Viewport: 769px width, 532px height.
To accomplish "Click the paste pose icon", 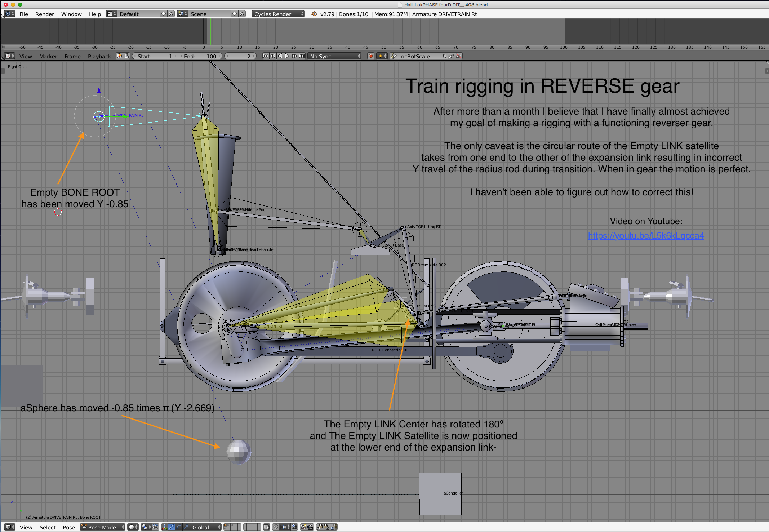I will [327, 527].
